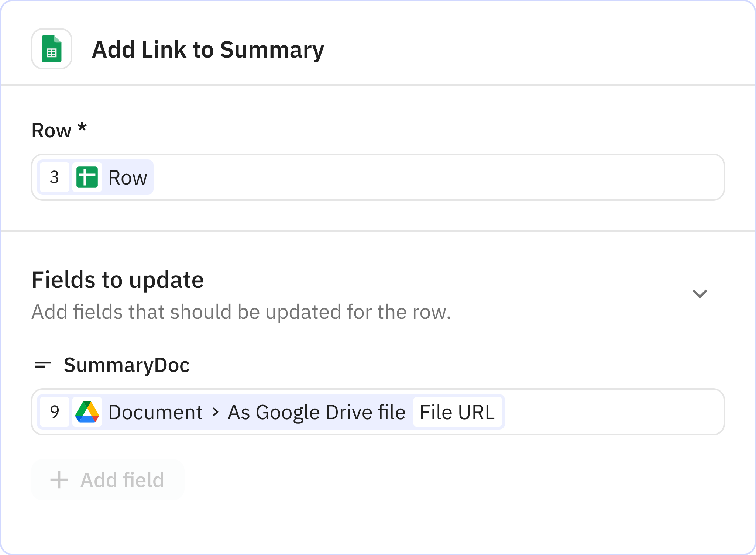Click the File URL tag
Screen dimensions: 756x555
[x=458, y=411]
